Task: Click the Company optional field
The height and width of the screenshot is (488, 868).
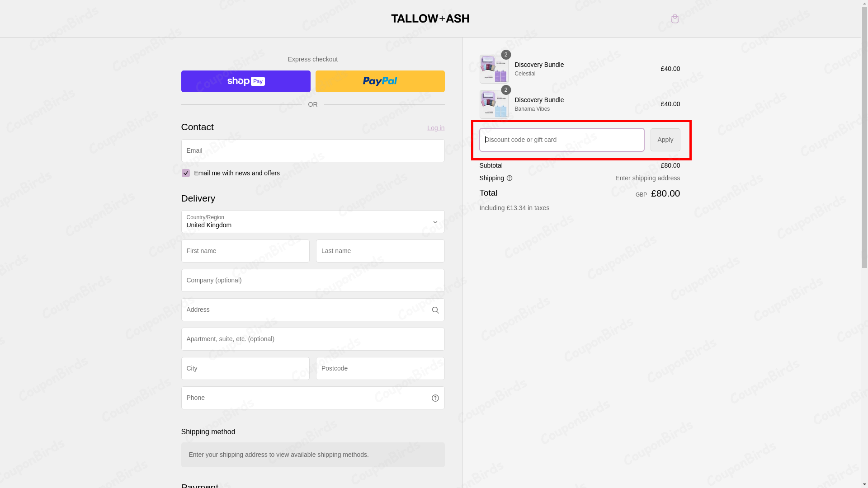Action: click(312, 281)
